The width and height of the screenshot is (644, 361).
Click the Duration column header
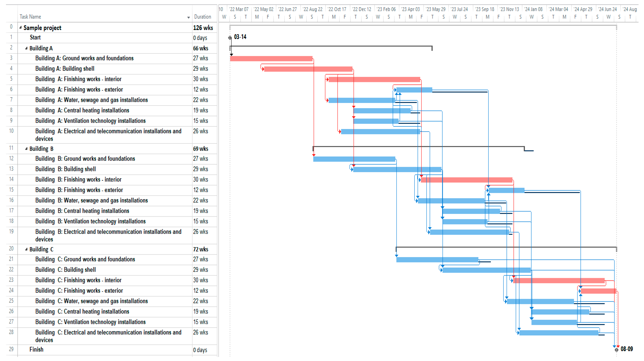click(202, 17)
